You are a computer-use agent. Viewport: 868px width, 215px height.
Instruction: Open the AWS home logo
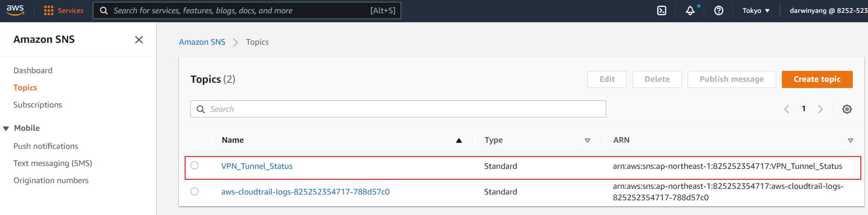tap(15, 10)
